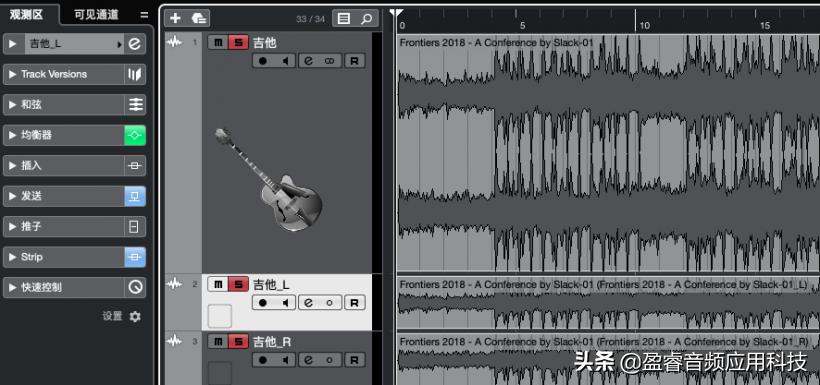820x385 pixels.
Task: Expand the 发送 section
Action: (x=13, y=196)
